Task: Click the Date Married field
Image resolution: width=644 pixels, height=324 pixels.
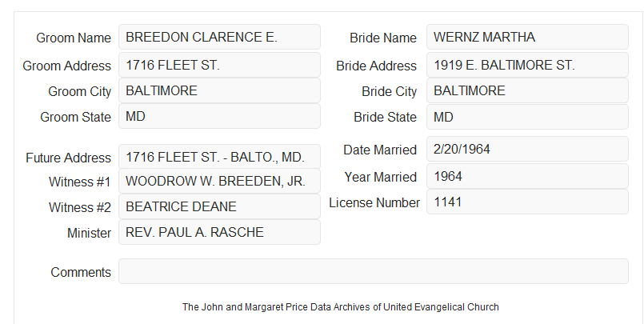Action: [527, 149]
